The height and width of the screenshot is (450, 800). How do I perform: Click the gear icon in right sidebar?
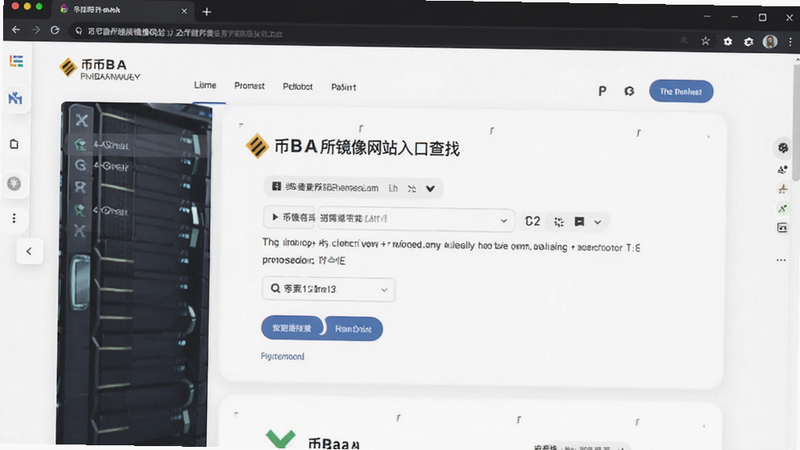(x=783, y=148)
